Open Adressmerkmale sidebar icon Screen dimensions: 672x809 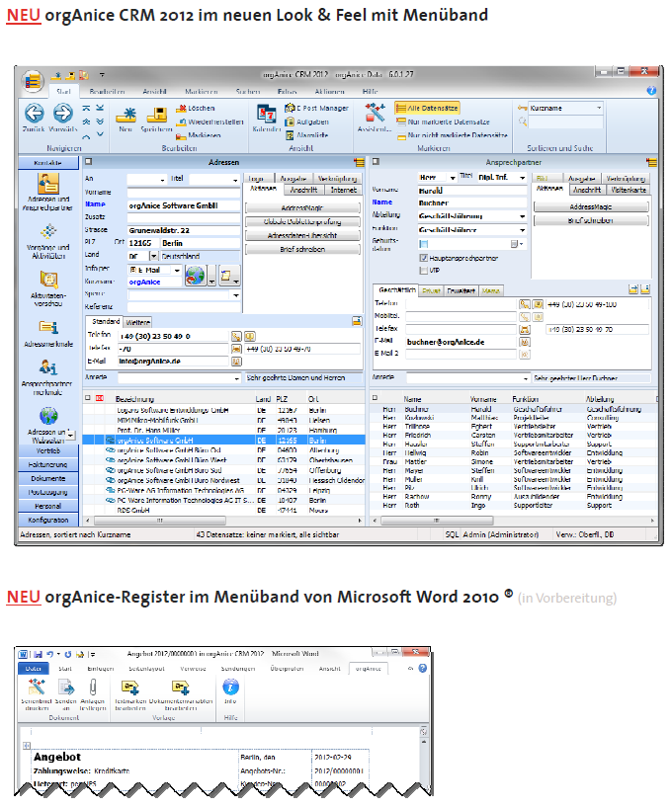48,327
